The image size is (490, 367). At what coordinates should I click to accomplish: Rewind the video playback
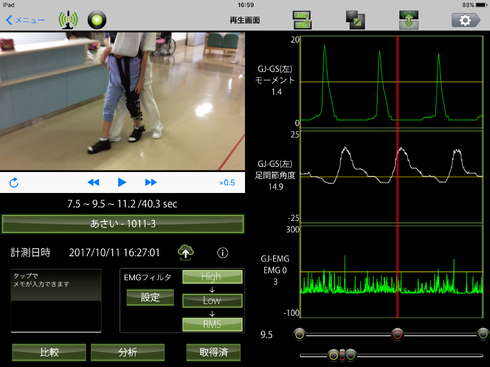click(93, 182)
